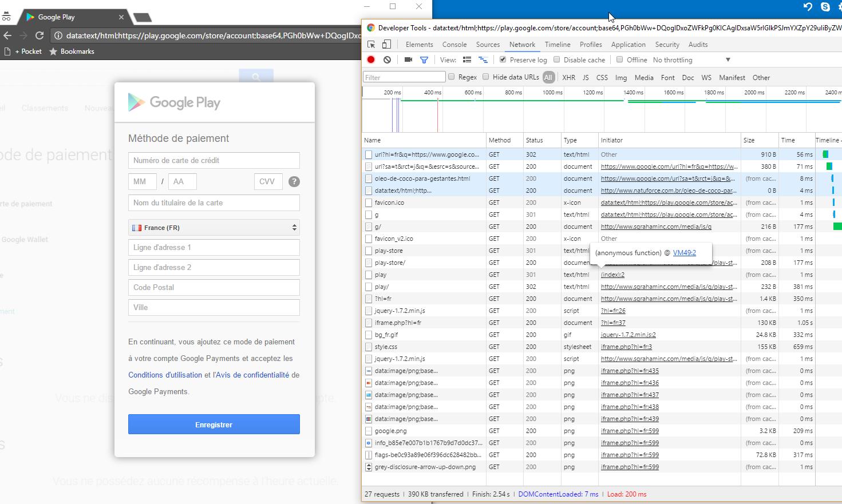Close the Google Play browser tab
Image resolution: width=842 pixels, height=504 pixels.
(121, 17)
